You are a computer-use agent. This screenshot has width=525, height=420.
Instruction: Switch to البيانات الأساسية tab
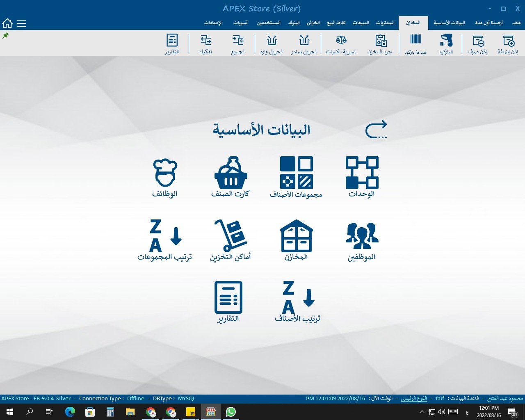[449, 23]
